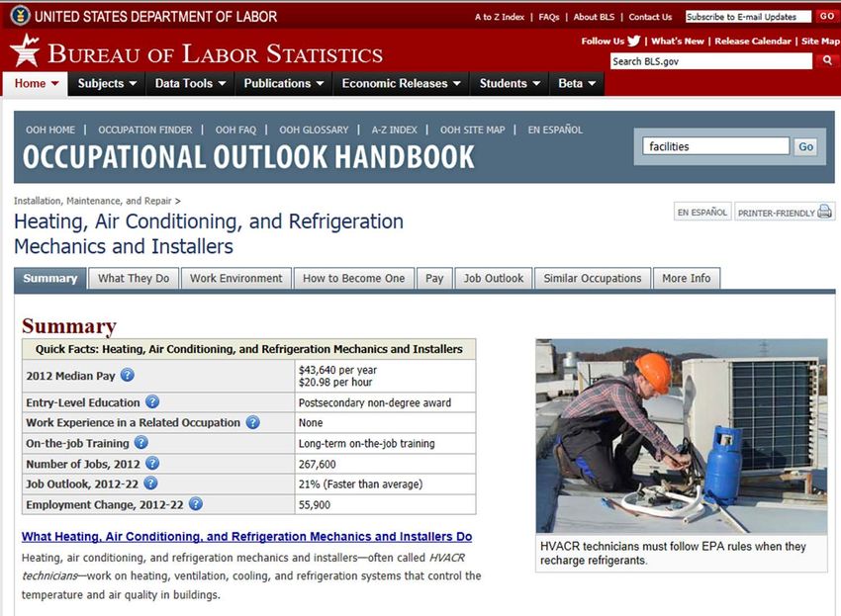Click the What's New link

point(678,41)
